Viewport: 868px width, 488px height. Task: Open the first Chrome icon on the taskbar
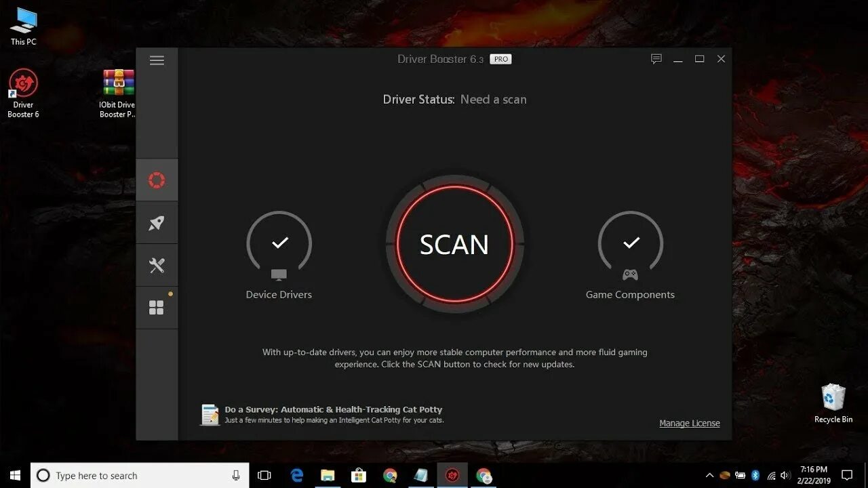click(x=390, y=476)
